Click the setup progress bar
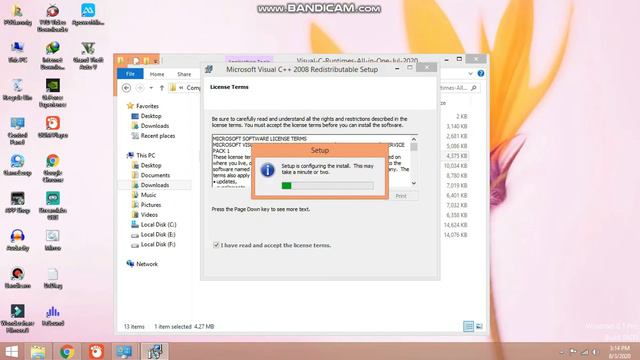Viewport: 640px width, 360px height. [327, 186]
